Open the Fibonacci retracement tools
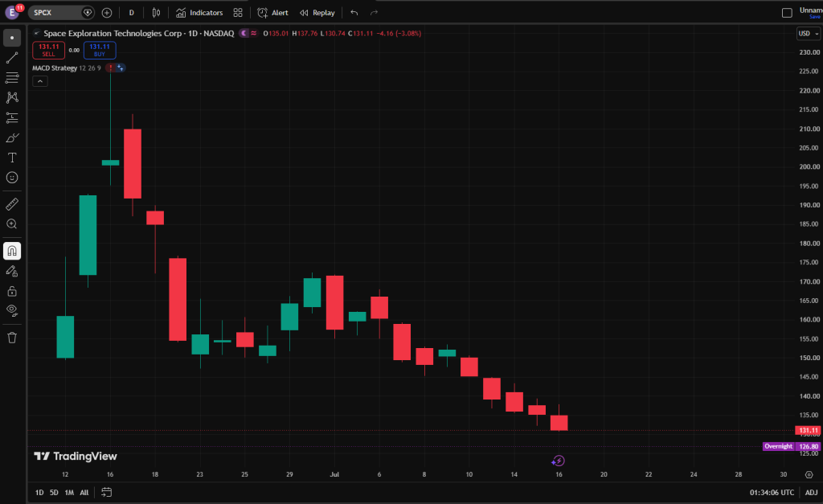The height and width of the screenshot is (504, 823). (12, 78)
